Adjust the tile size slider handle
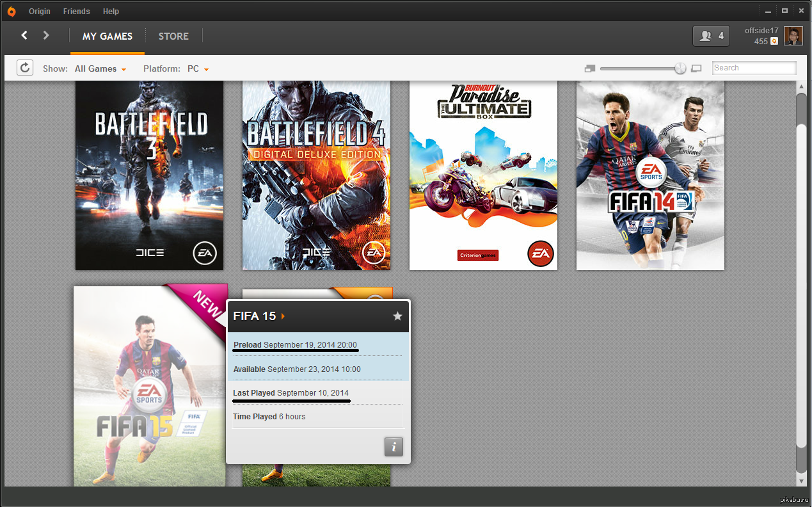Viewport: 812px width, 507px height. (680, 68)
